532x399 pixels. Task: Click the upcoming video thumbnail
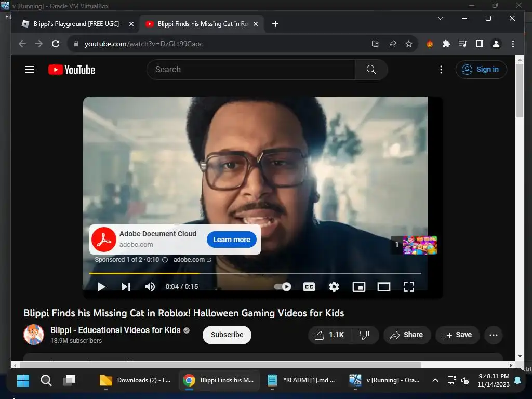tap(419, 245)
